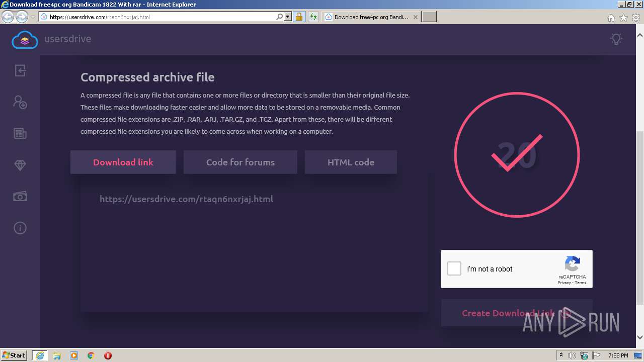Screen dimensions: 644x362
Task: Click the Compressed archive file heading
Action: pos(147,77)
